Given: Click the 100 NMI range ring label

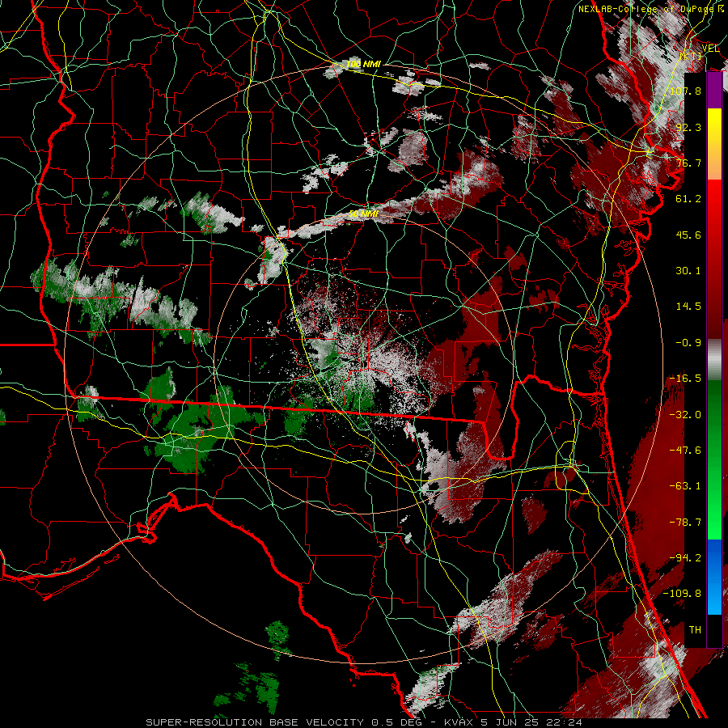Looking at the screenshot, I should pyautogui.click(x=363, y=64).
